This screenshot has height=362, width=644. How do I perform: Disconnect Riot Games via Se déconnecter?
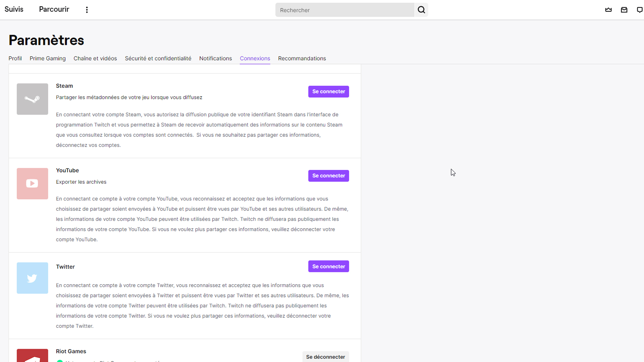[x=325, y=357]
